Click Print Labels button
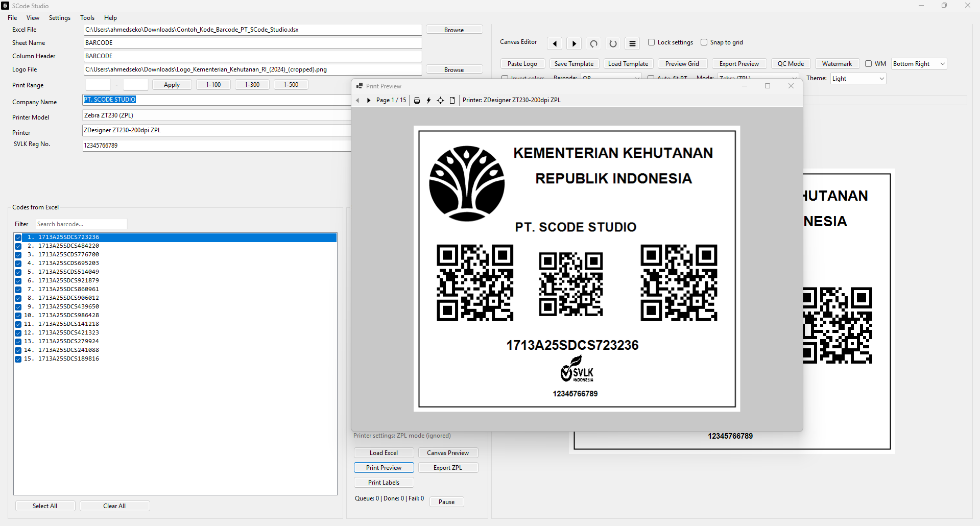The height and width of the screenshot is (526, 980). point(384,483)
